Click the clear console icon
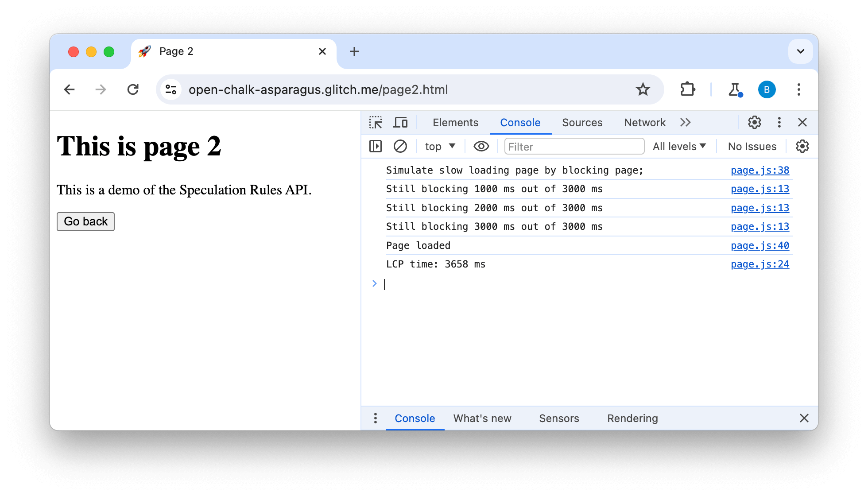868x496 pixels. (x=400, y=146)
